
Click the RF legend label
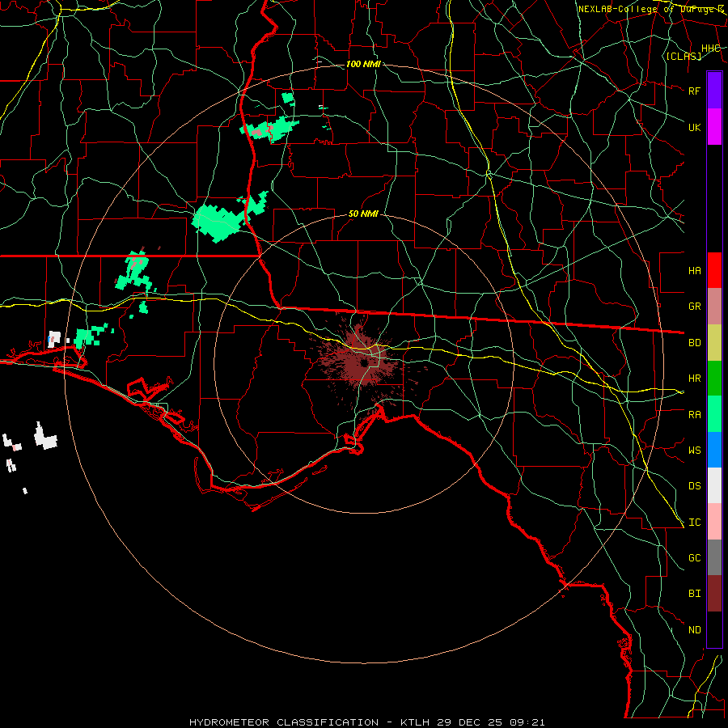pyautogui.click(x=695, y=91)
